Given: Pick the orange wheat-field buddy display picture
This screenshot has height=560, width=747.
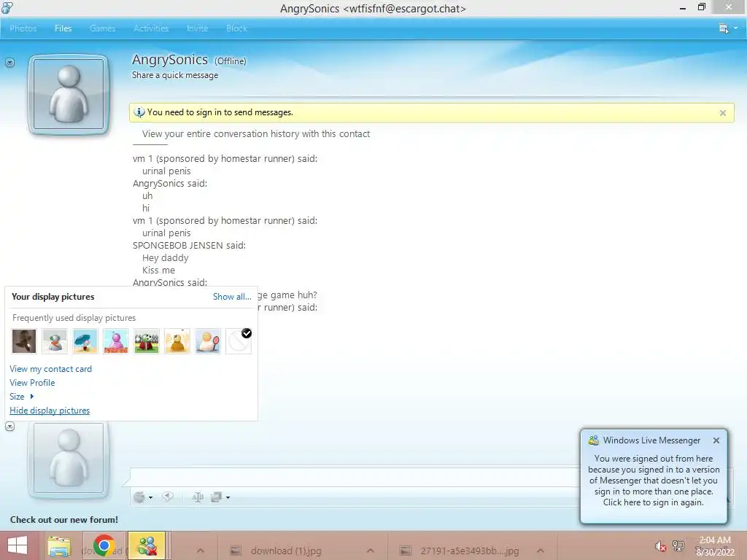Looking at the screenshot, I should (177, 341).
